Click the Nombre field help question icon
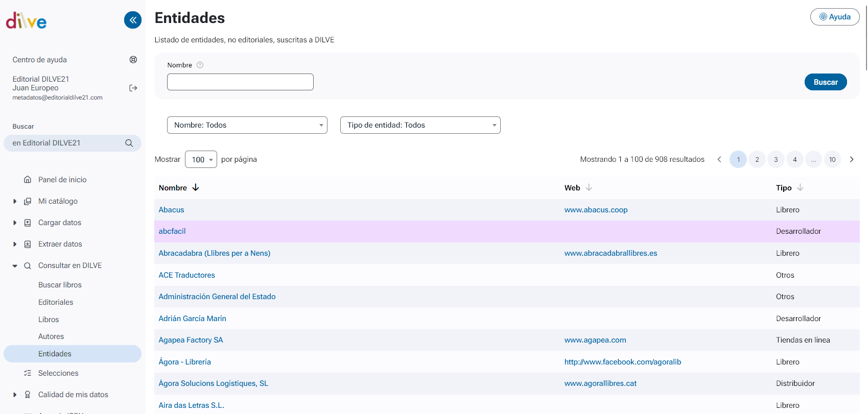Viewport: 868px width, 414px height. pyautogui.click(x=200, y=65)
